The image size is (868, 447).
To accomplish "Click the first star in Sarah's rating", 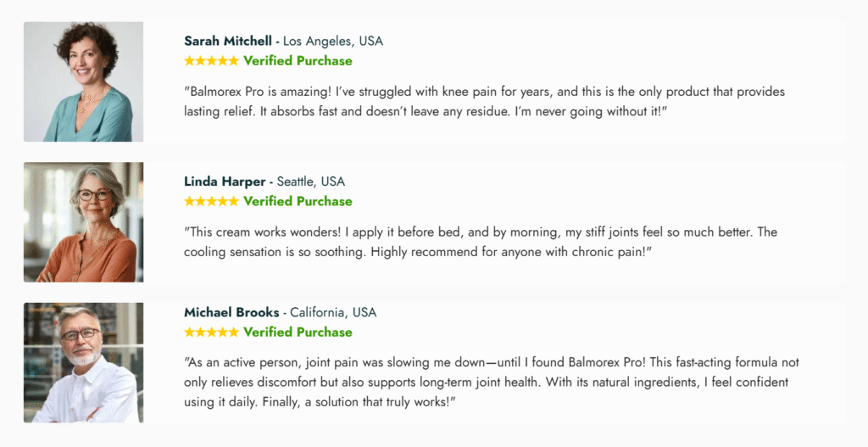I will coord(190,61).
